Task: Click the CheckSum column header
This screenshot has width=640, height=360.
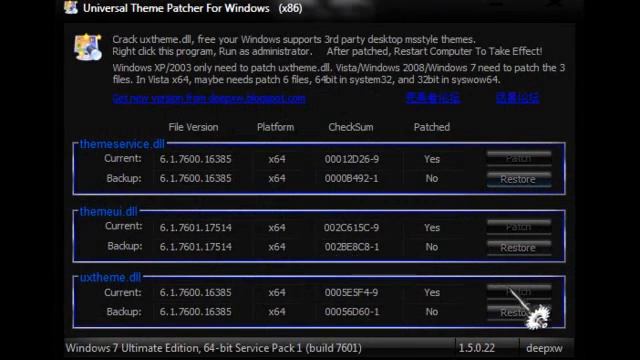Action: click(351, 127)
